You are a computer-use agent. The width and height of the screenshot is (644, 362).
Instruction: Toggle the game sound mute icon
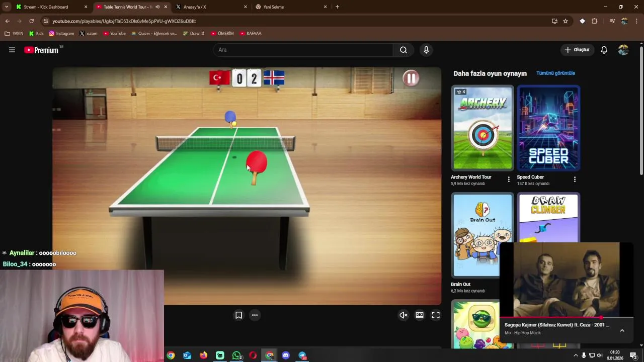tap(404, 315)
